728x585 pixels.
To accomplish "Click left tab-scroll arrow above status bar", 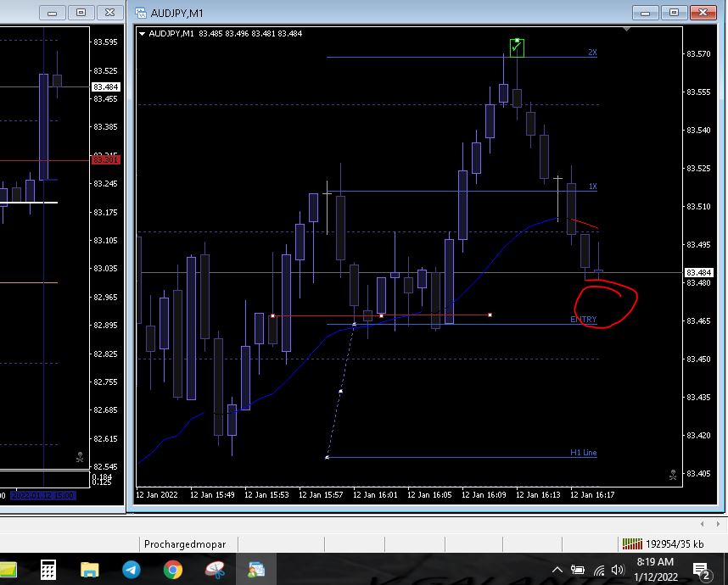I will 702,524.
